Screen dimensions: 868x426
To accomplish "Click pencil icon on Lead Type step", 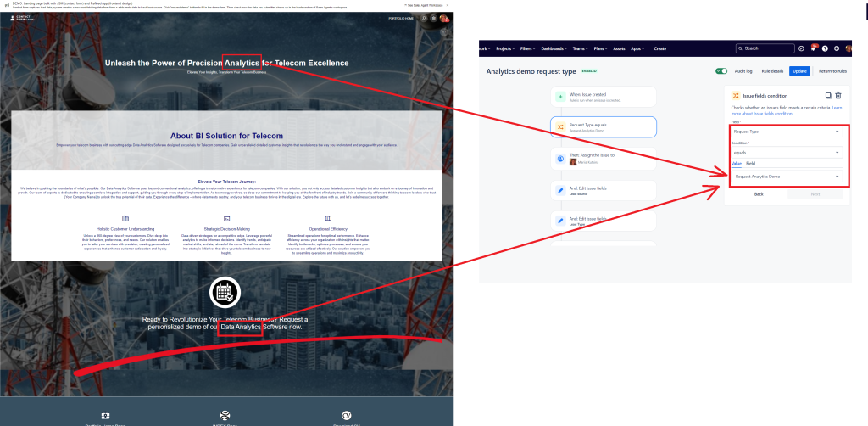I will click(x=560, y=221).
